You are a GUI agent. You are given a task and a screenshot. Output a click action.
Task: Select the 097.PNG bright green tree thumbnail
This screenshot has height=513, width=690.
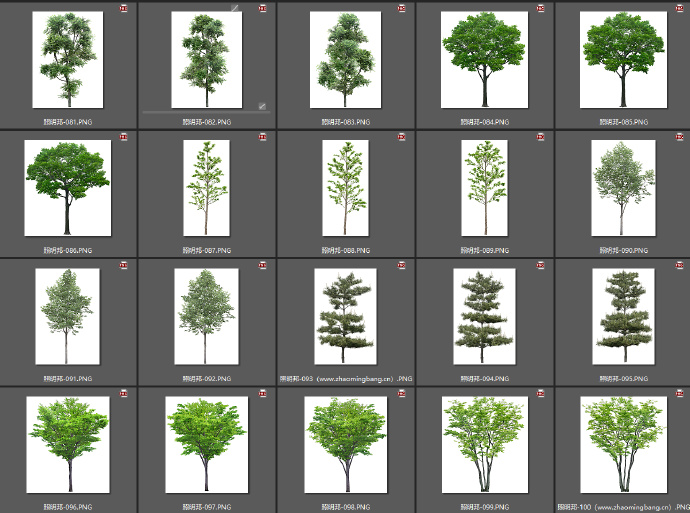[x=206, y=445]
